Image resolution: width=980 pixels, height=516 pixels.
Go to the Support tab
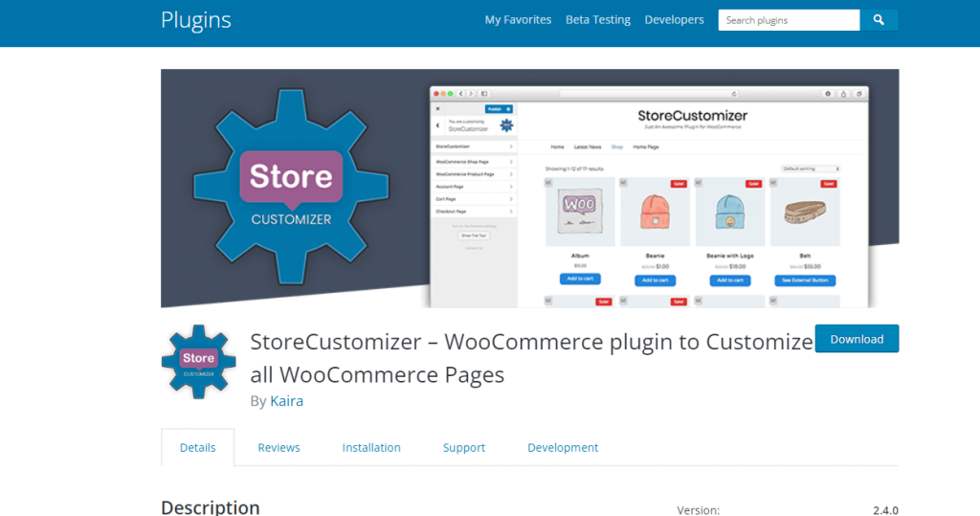(x=464, y=447)
